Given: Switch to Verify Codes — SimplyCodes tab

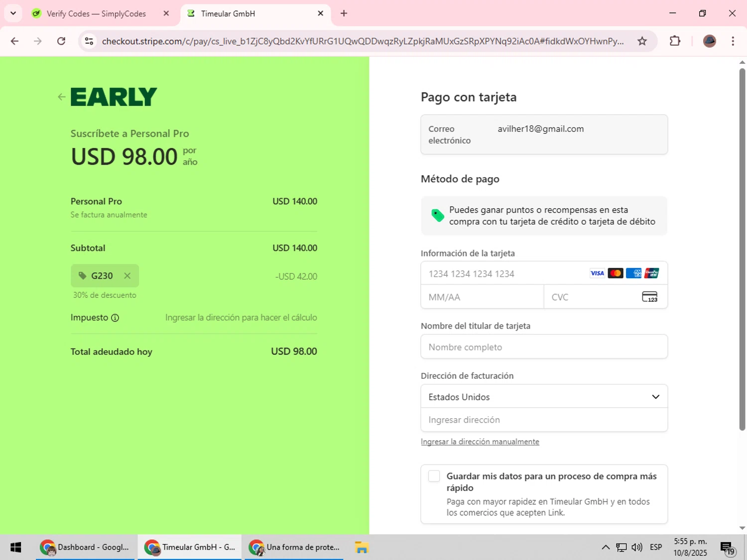Looking at the screenshot, I should coord(96,14).
